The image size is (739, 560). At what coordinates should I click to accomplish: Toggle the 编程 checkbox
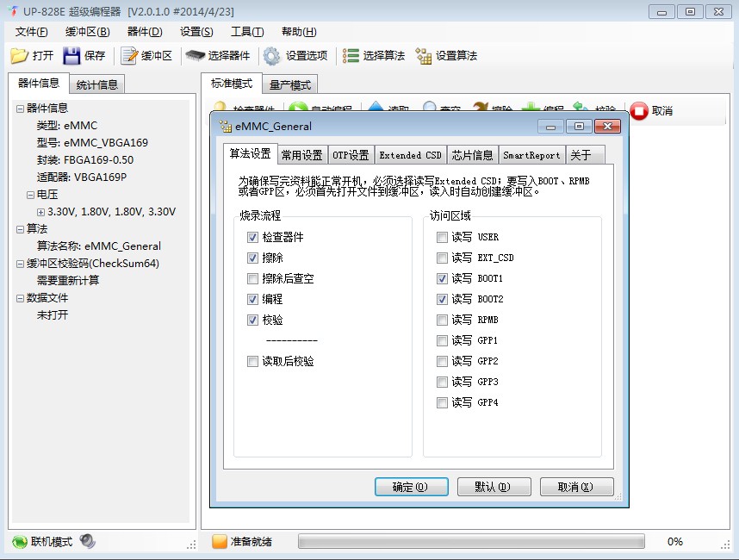(x=252, y=299)
